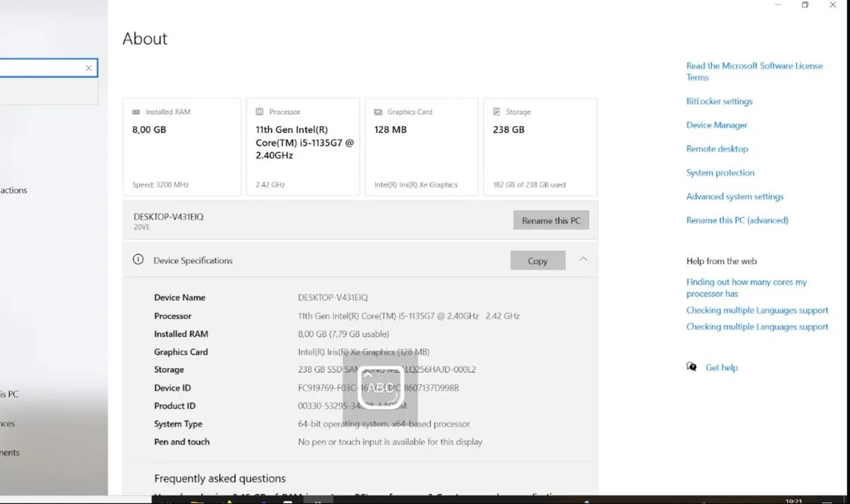850x504 pixels.
Task: Read the Microsoft Software License Terms
Action: [x=754, y=71]
